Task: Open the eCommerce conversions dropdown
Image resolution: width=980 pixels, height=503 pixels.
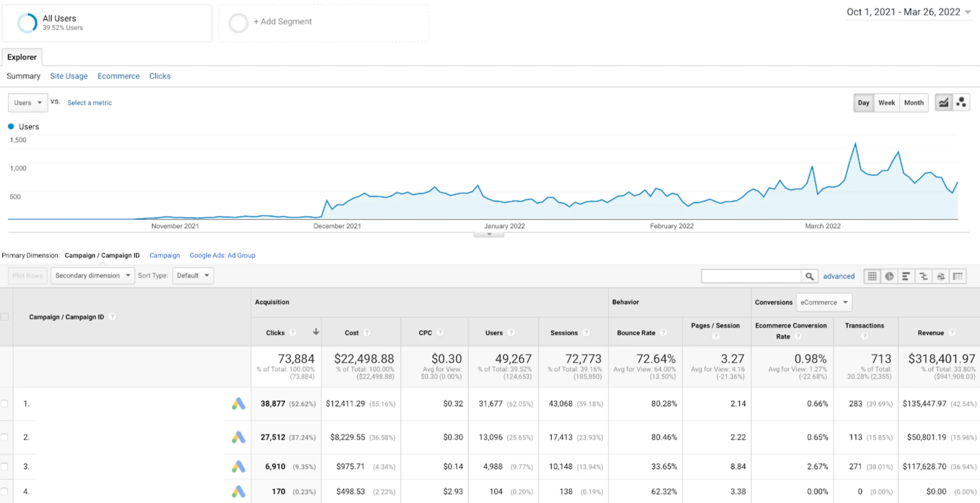Action: (824, 303)
